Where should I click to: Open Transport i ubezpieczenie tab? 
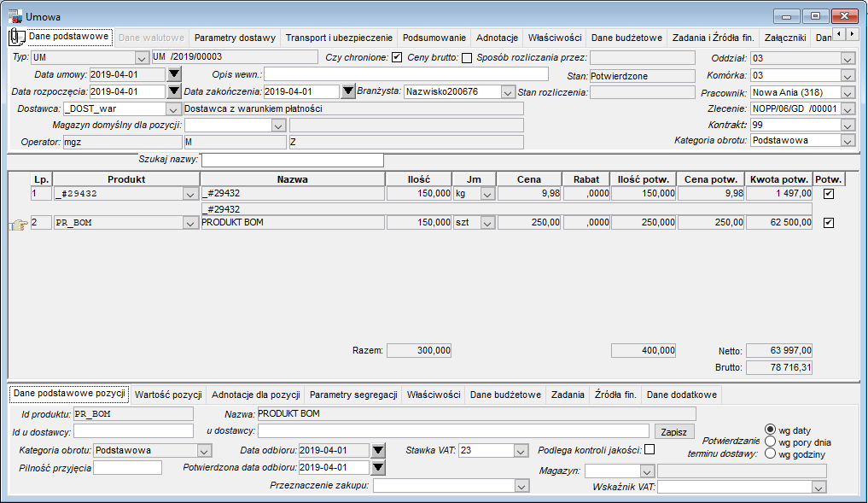(339, 38)
